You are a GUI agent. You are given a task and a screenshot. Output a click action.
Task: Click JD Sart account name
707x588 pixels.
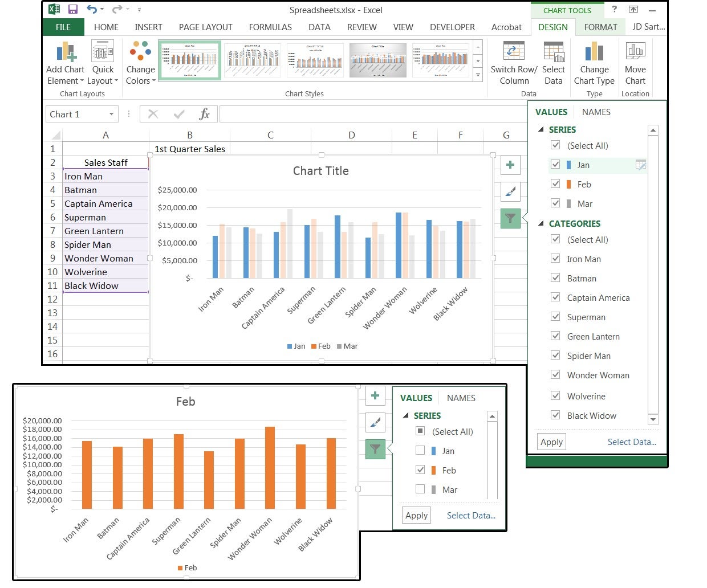tap(648, 27)
